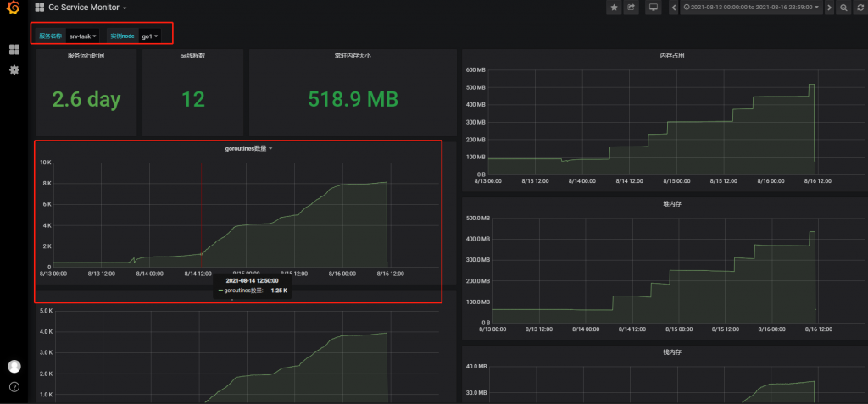Open the Grafana logo home menu
Image resolution: width=868 pixels, height=404 pixels.
pyautogui.click(x=14, y=8)
